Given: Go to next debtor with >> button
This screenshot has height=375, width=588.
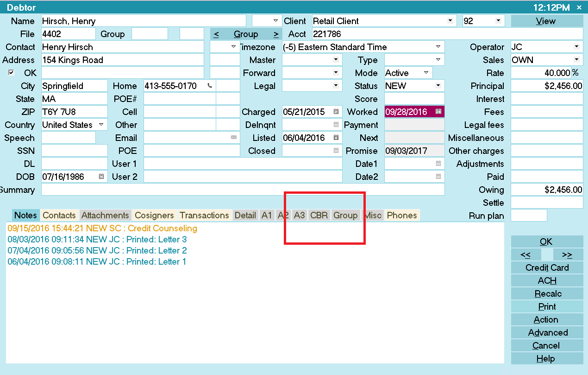Looking at the screenshot, I should point(567,254).
